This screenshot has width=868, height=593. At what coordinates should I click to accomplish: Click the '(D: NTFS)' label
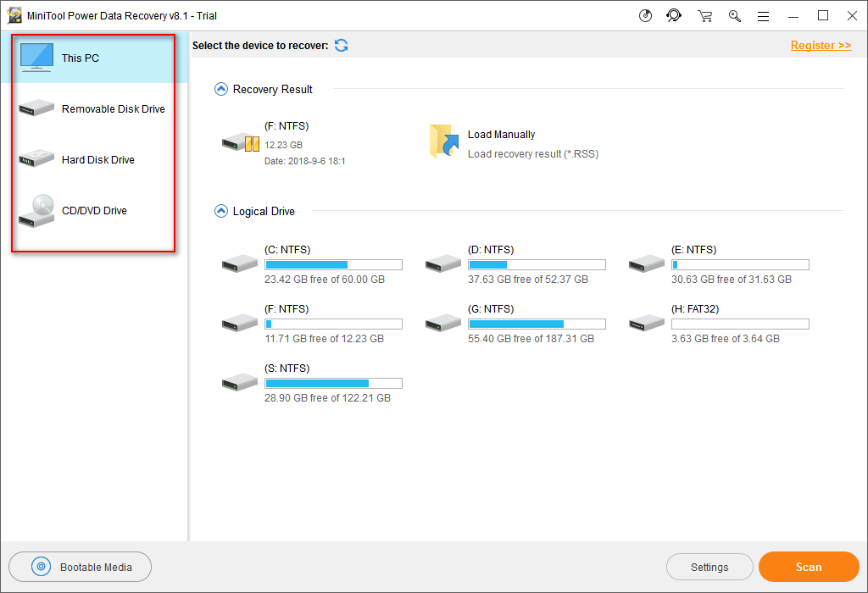tap(491, 249)
